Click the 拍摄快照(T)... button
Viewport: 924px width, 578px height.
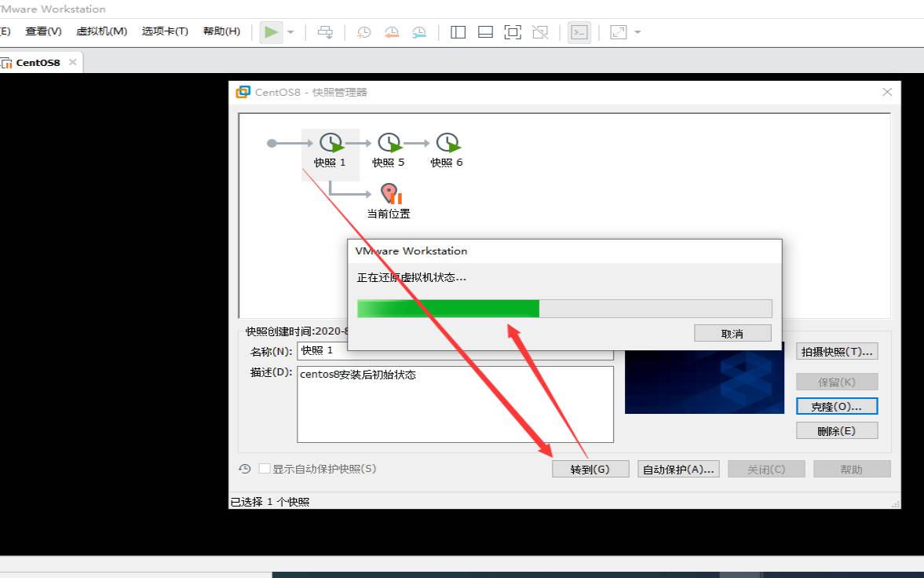837,352
